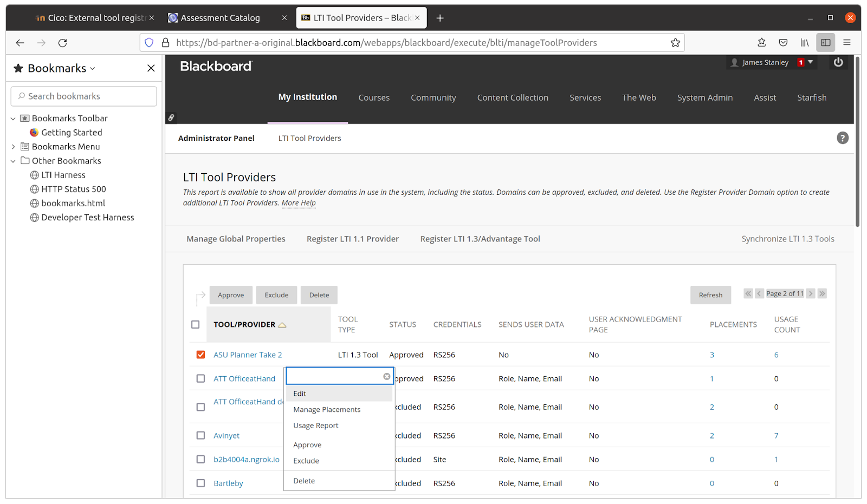This screenshot has width=867, height=504.
Task: Open the Developer Test Harness bookmark
Action: pos(88,217)
